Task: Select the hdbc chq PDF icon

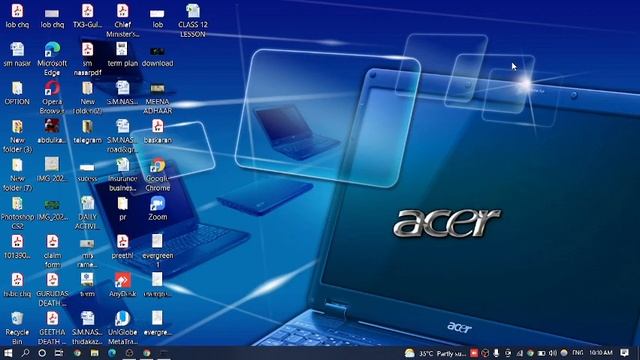Action: pyautogui.click(x=17, y=284)
